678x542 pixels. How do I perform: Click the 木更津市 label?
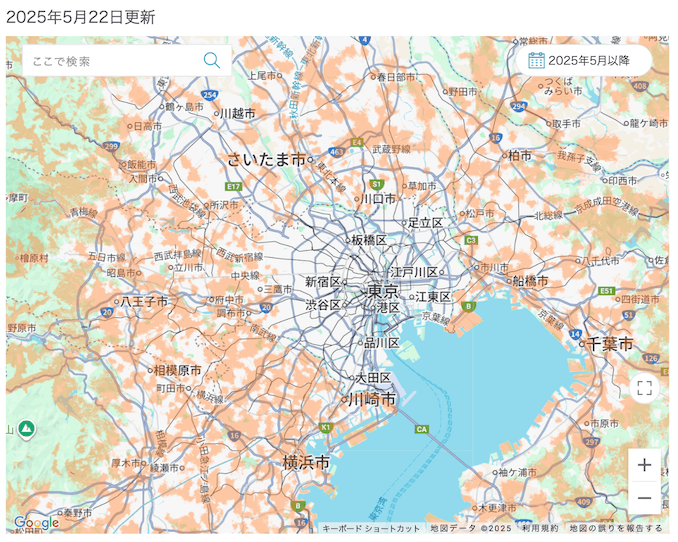[x=497, y=507]
